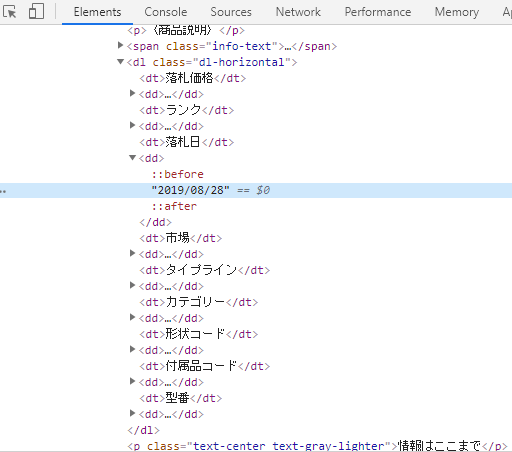The image size is (512, 452).
Task: Select the dt 型番 row
Action: coord(181,398)
